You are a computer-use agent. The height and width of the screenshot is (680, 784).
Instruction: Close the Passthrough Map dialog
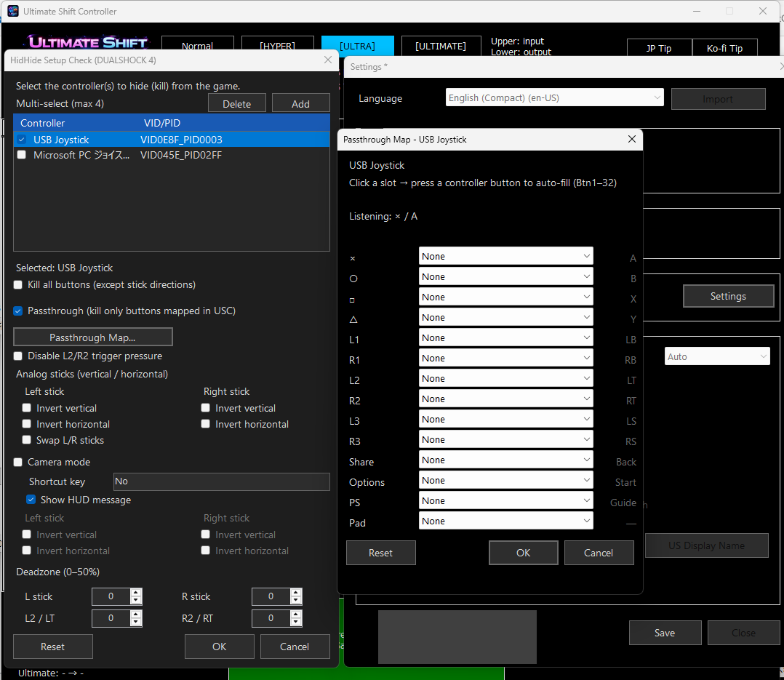point(631,139)
